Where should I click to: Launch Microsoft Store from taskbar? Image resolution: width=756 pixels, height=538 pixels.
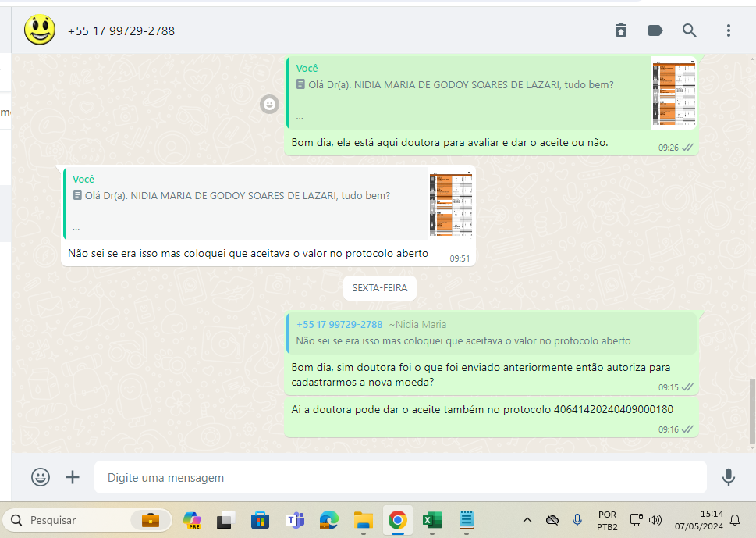click(x=260, y=520)
